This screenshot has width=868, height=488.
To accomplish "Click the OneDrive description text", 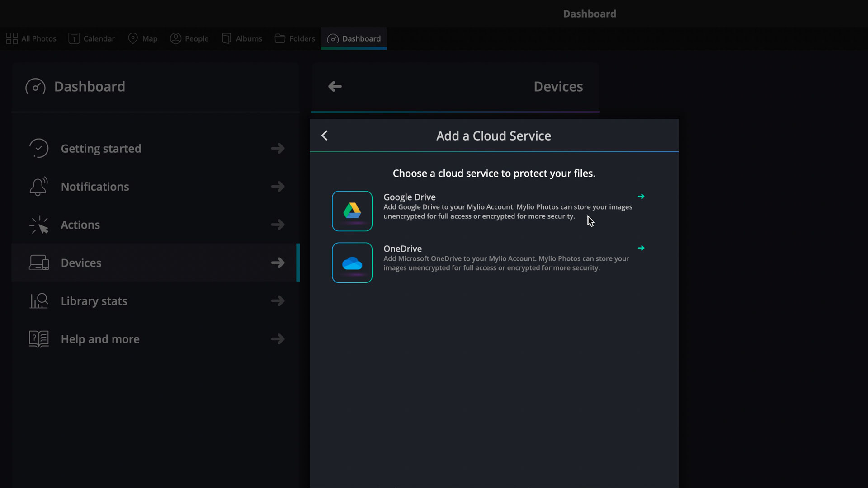I will click(506, 263).
